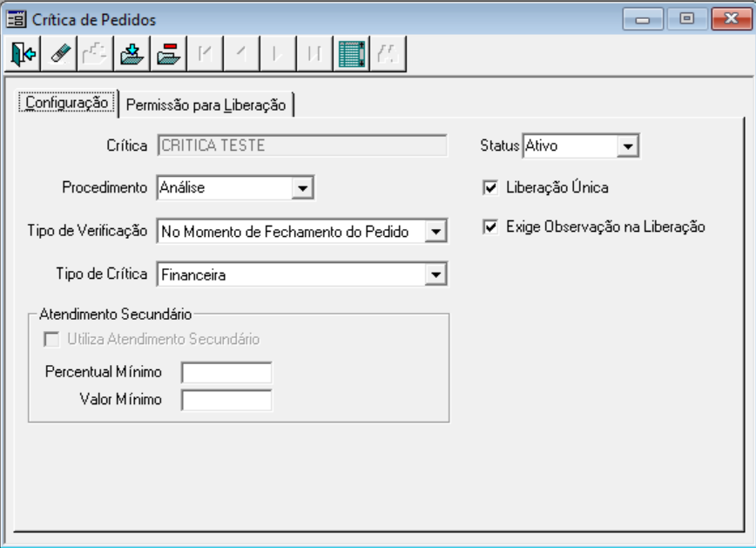Click the delete record folder icon

point(169,53)
